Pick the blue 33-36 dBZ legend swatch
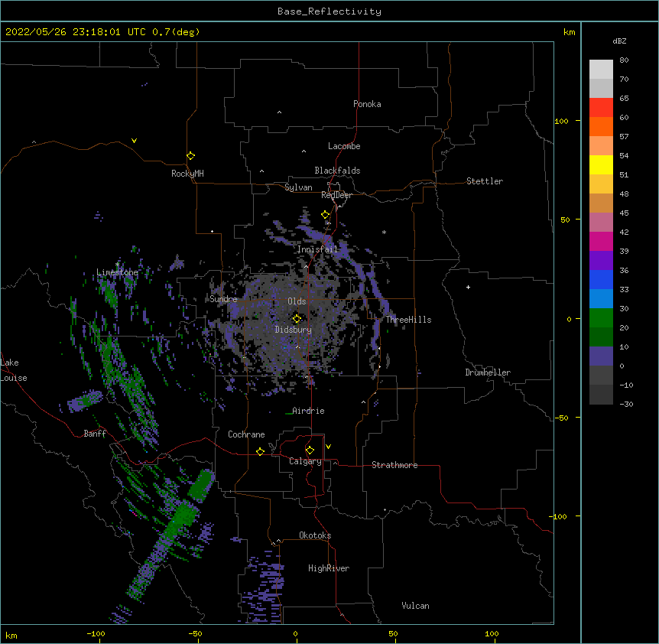659x644 pixels. (x=601, y=280)
